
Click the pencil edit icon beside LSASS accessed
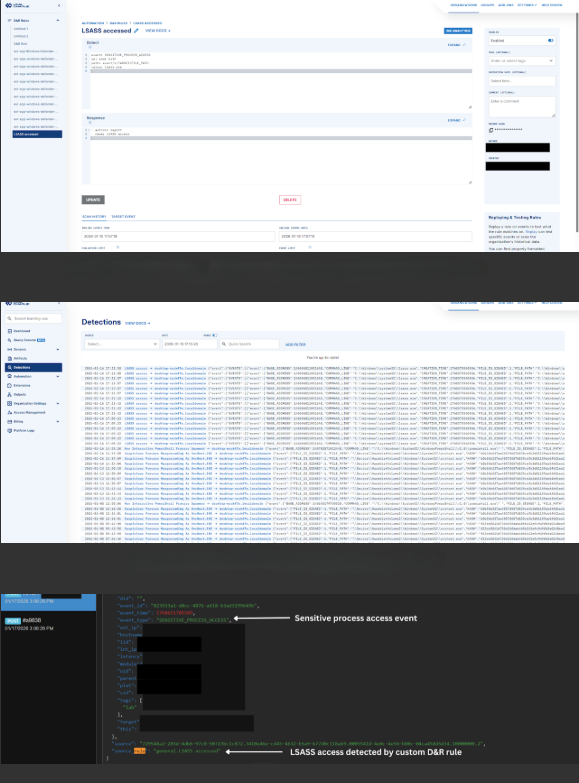point(136,31)
